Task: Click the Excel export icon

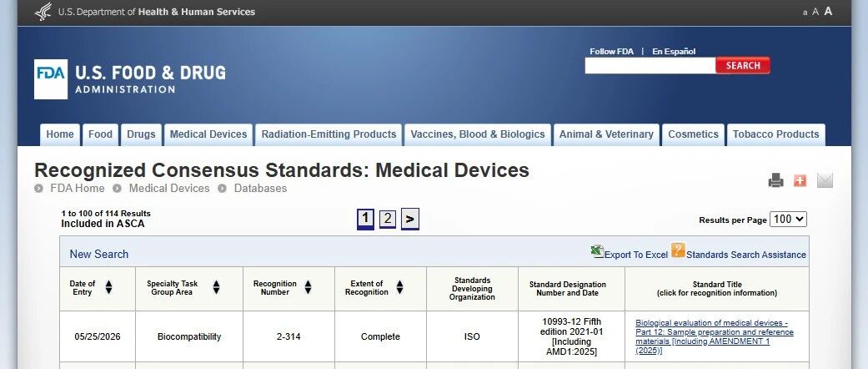Action: click(597, 251)
